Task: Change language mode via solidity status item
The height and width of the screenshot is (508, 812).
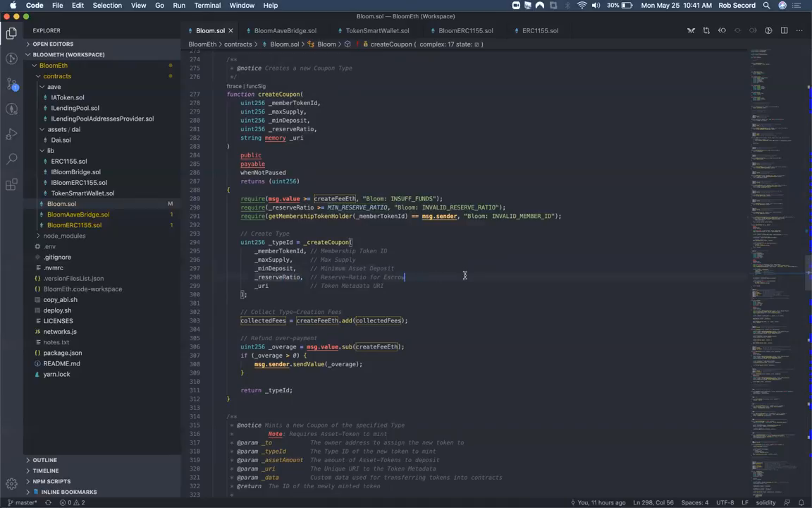Action: pos(765,502)
